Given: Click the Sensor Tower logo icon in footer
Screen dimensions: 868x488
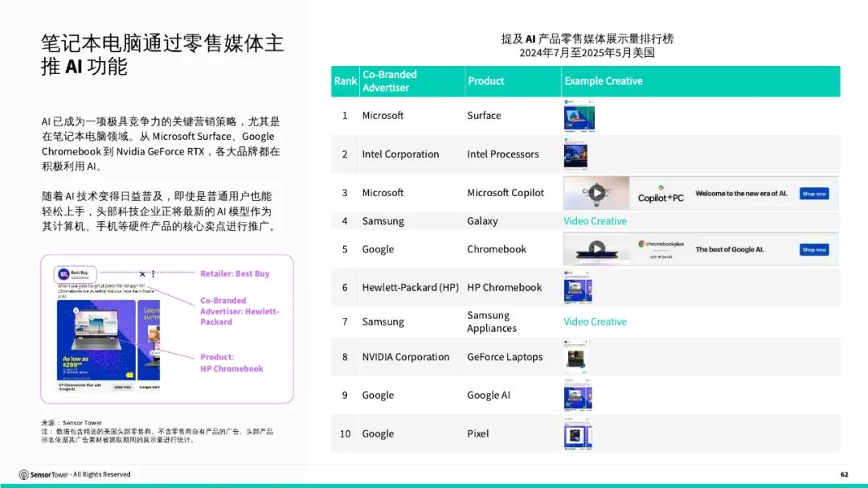Looking at the screenshot, I should click(x=24, y=474).
